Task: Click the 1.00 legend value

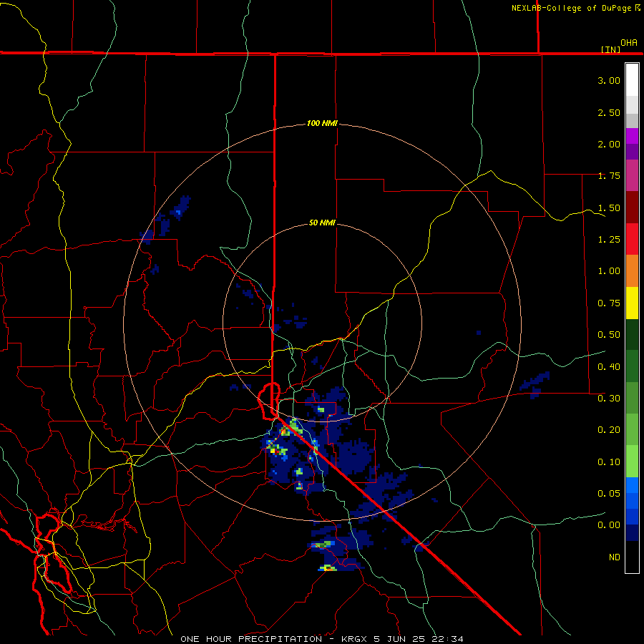Action: click(x=609, y=271)
